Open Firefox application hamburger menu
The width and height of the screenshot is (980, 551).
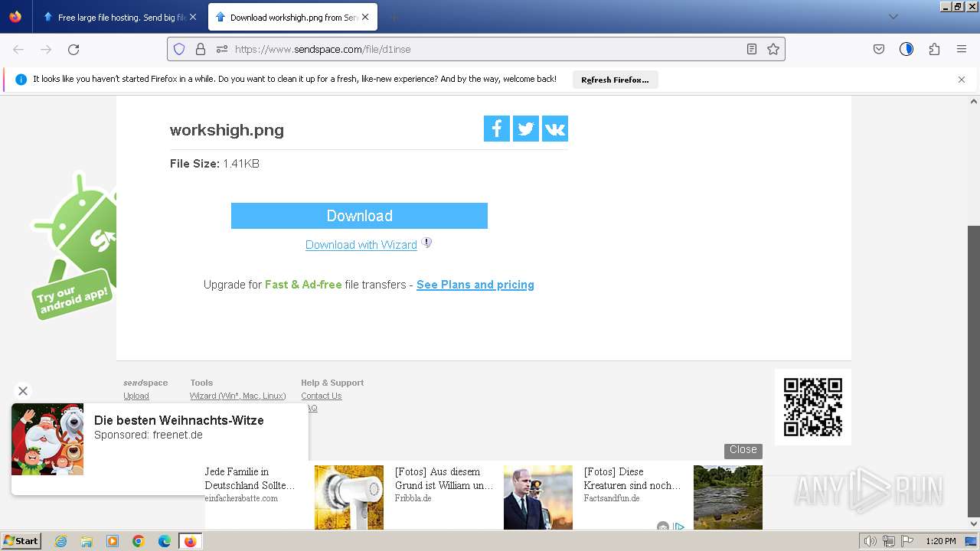click(962, 49)
